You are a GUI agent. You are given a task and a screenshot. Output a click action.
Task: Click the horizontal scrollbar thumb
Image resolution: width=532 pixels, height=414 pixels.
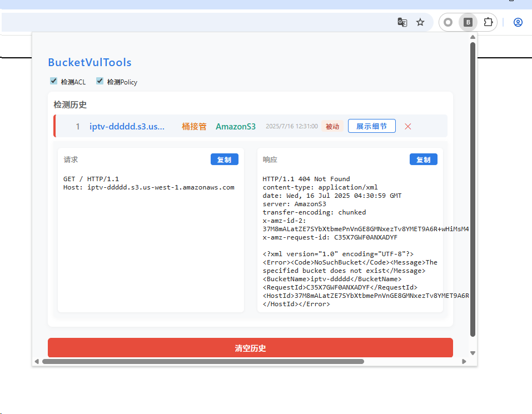pos(203,361)
